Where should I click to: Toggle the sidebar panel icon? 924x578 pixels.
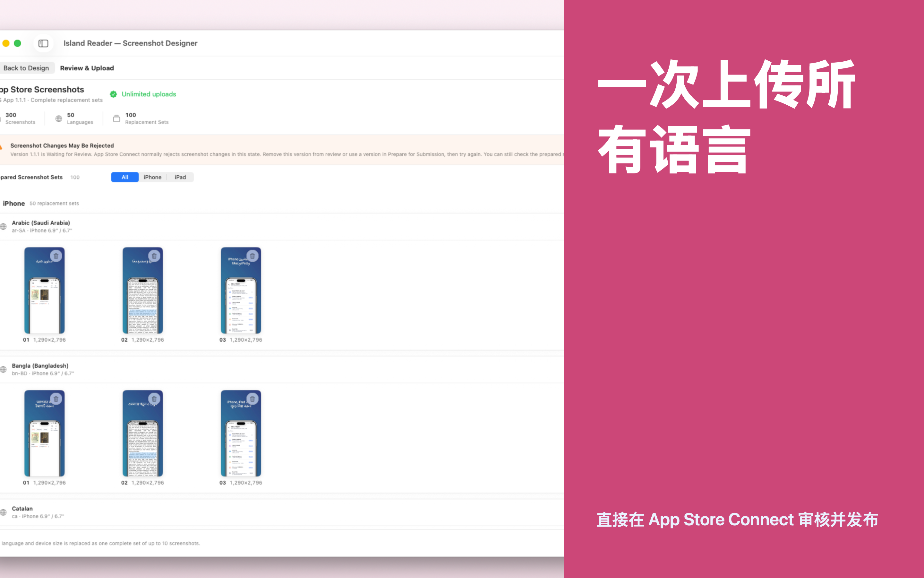coord(43,43)
